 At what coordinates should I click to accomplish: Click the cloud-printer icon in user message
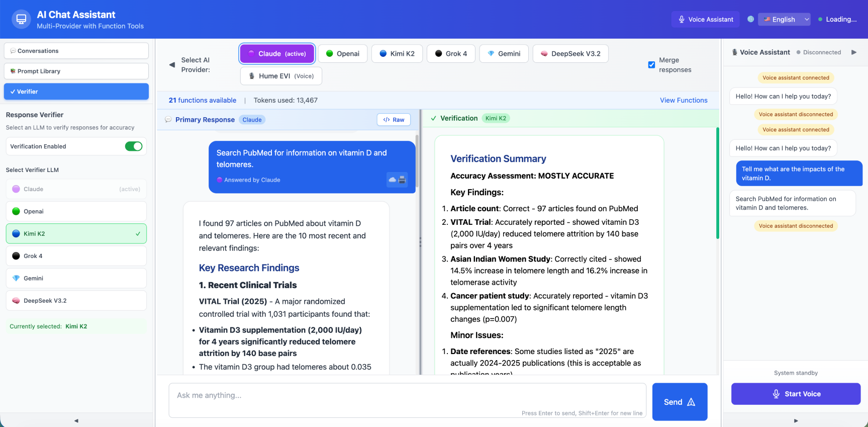pyautogui.click(x=397, y=180)
